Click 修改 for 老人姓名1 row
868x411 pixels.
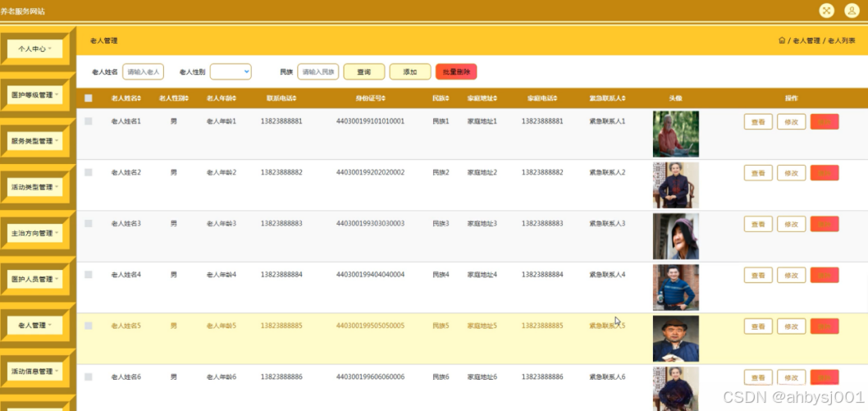(791, 121)
